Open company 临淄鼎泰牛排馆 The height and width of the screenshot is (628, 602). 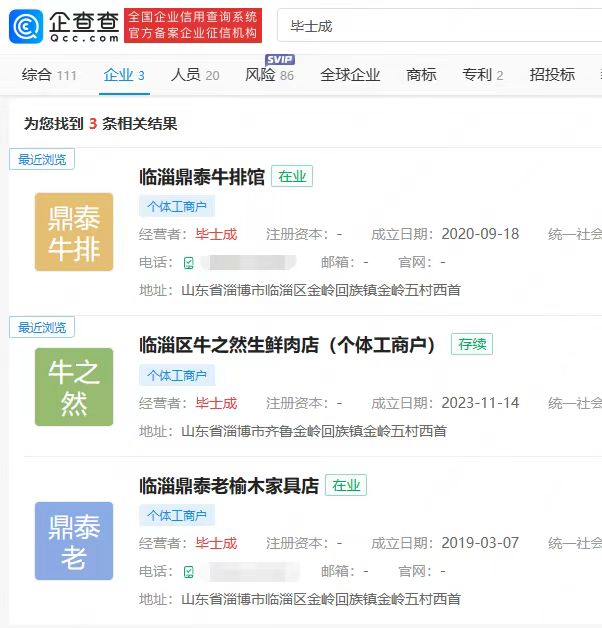[202, 177]
